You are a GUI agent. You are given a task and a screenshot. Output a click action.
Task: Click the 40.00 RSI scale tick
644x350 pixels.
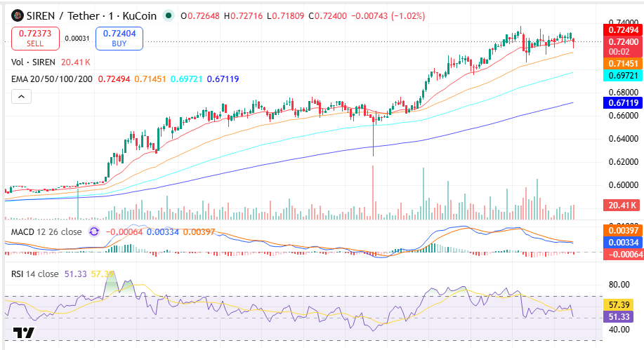tap(619, 330)
